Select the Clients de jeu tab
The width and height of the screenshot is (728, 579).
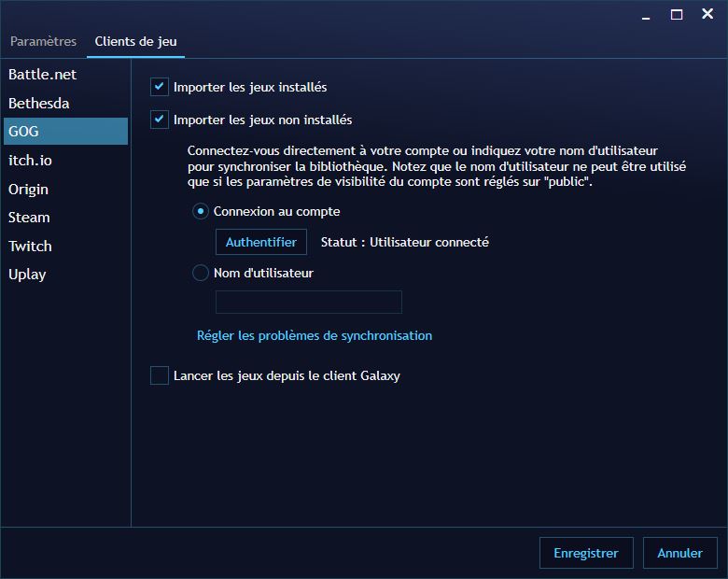tap(135, 41)
